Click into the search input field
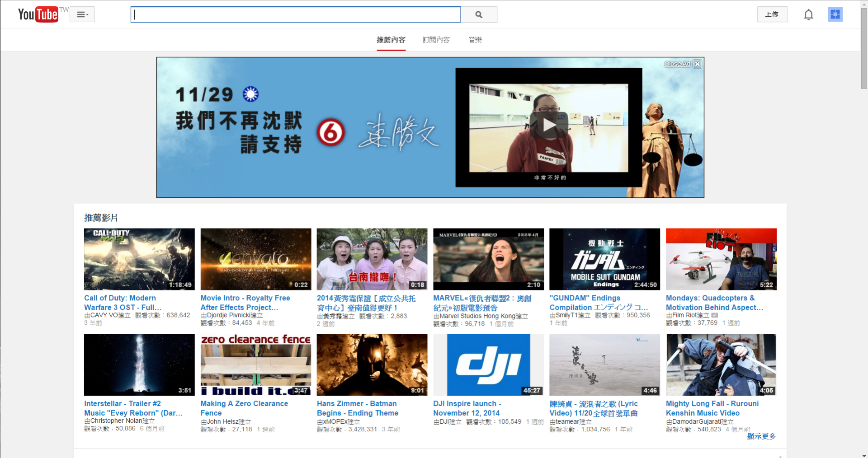Image resolution: width=868 pixels, height=458 pixels. click(296, 14)
